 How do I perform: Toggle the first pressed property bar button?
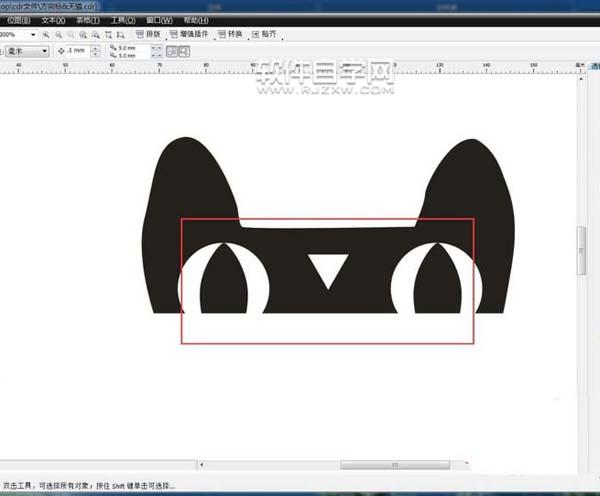point(170,50)
